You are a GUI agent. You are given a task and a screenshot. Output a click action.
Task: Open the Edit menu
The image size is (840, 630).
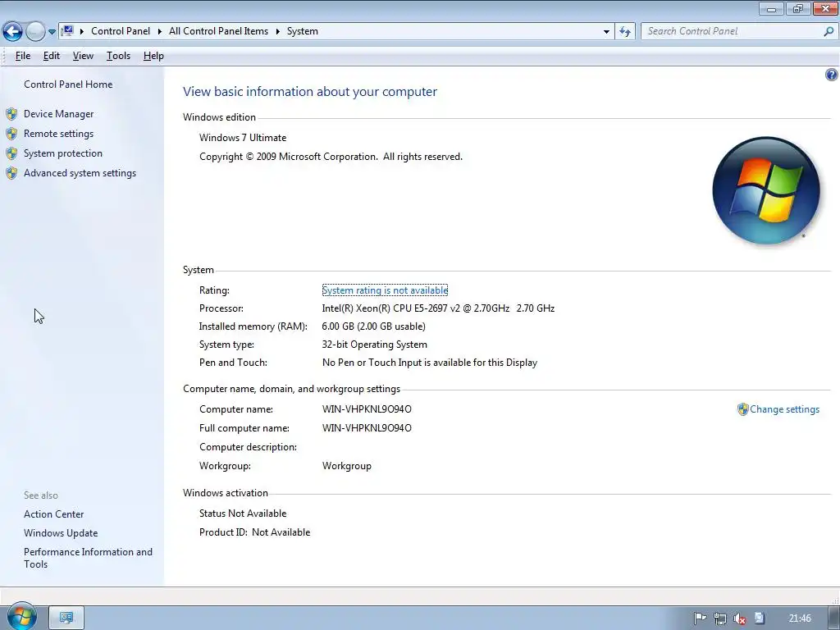point(52,56)
